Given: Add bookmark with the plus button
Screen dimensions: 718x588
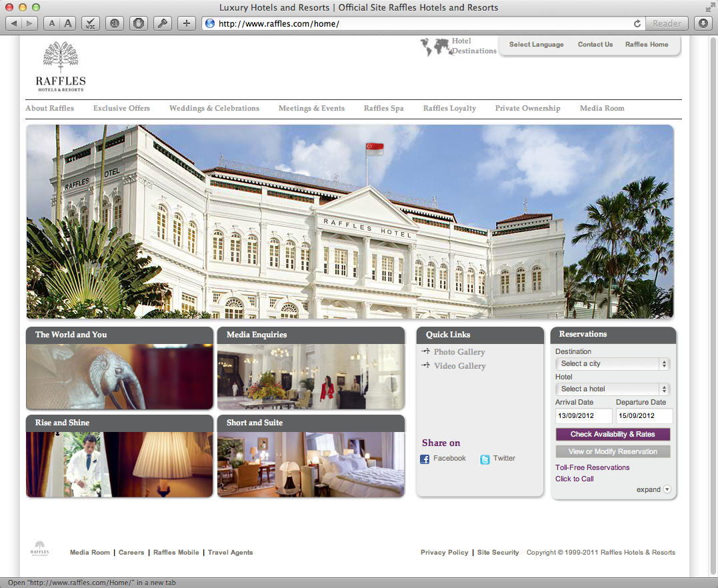Looking at the screenshot, I should tap(187, 23).
